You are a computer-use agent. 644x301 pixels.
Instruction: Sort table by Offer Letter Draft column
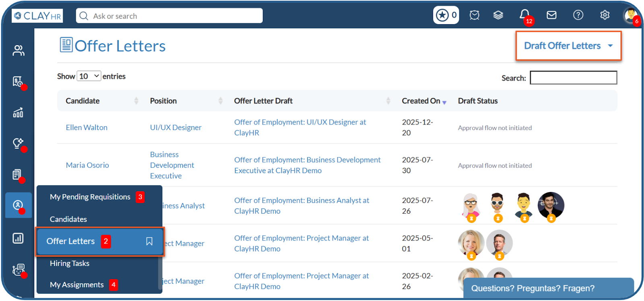[x=312, y=101]
